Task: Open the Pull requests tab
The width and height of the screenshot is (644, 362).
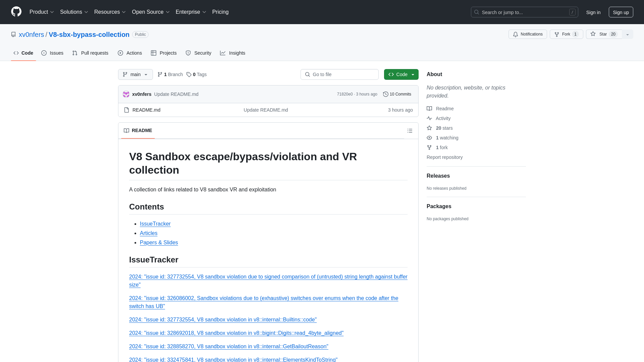Action: click(90, 53)
